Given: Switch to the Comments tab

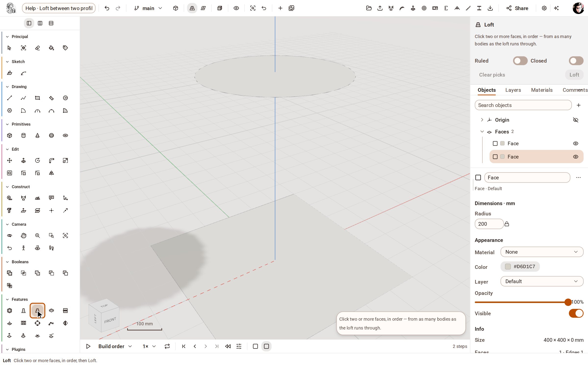Looking at the screenshot, I should pos(575,90).
